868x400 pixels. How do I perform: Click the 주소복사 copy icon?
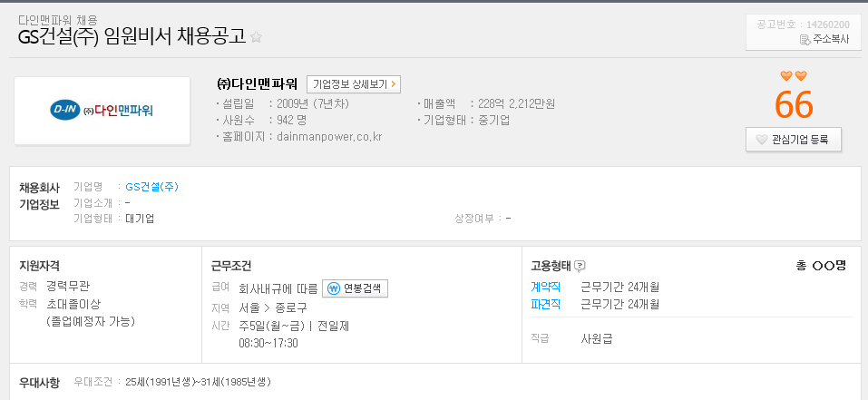(805, 39)
